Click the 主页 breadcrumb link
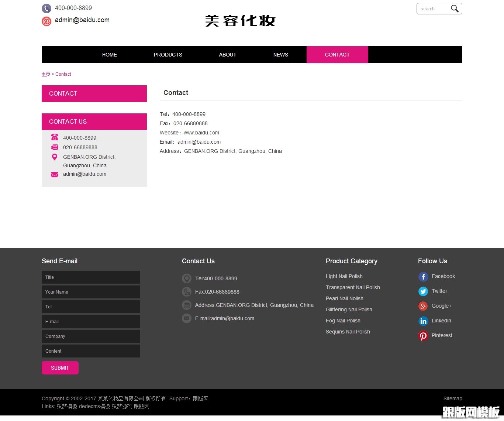 coord(46,74)
